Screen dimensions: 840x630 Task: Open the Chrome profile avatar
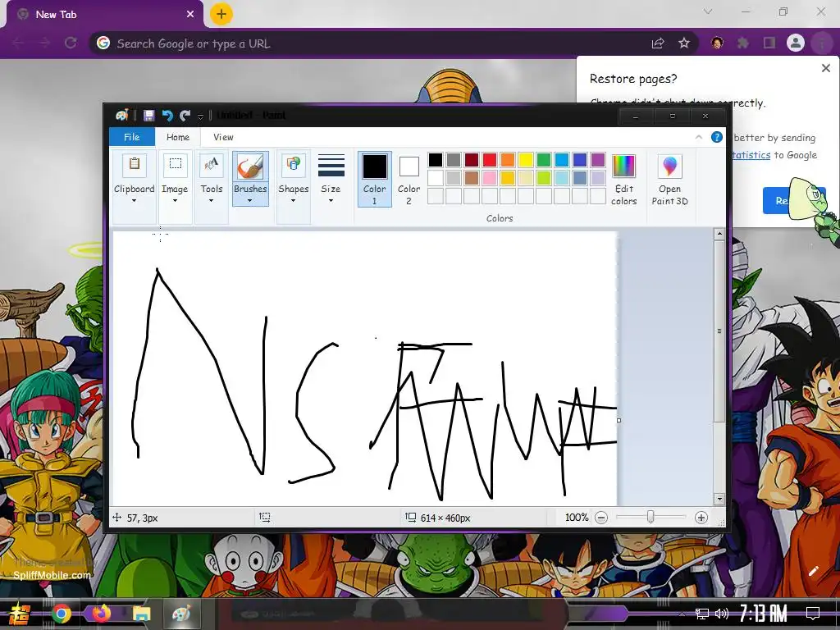(x=796, y=43)
